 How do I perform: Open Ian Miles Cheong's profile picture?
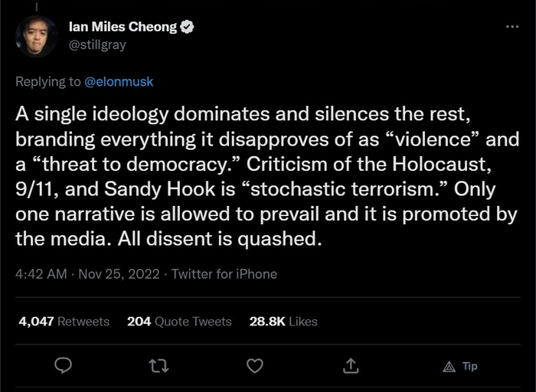36,36
